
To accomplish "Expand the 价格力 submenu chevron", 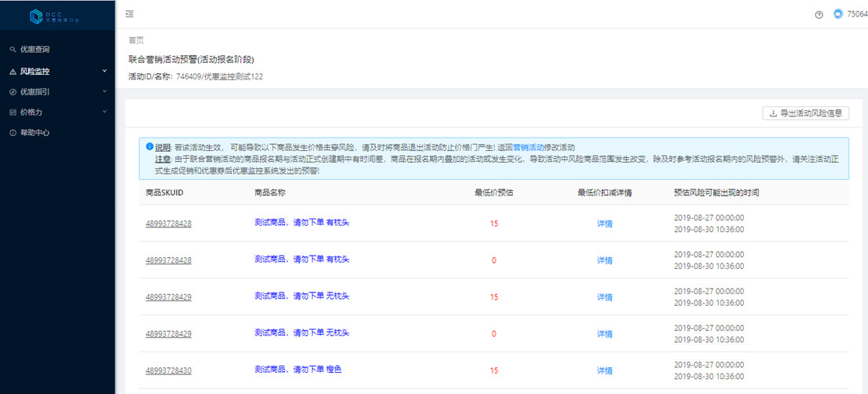I will click(104, 112).
